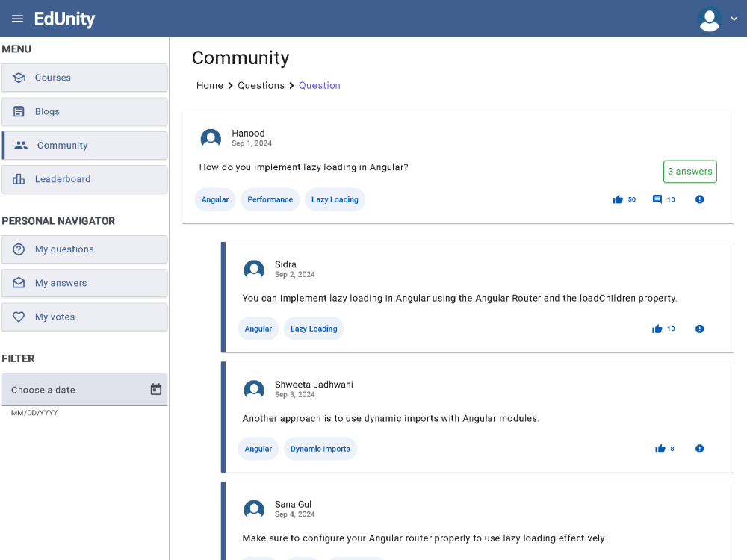Image resolution: width=747 pixels, height=560 pixels.
Task: Click Hanood's avatar icon
Action: (211, 138)
